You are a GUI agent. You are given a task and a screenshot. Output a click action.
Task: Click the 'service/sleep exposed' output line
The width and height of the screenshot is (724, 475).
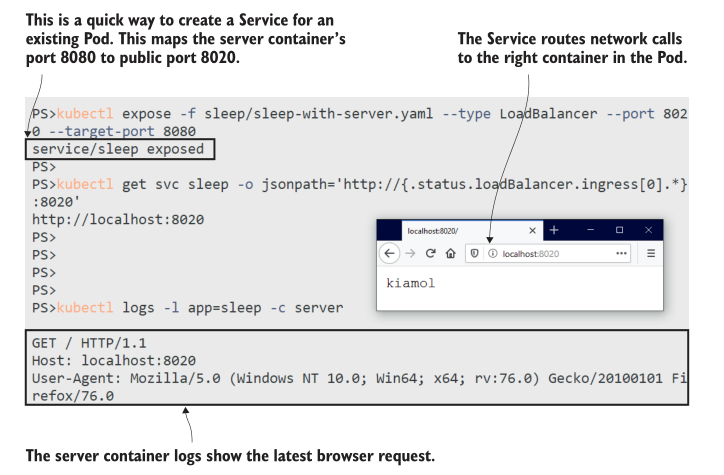coord(118,150)
